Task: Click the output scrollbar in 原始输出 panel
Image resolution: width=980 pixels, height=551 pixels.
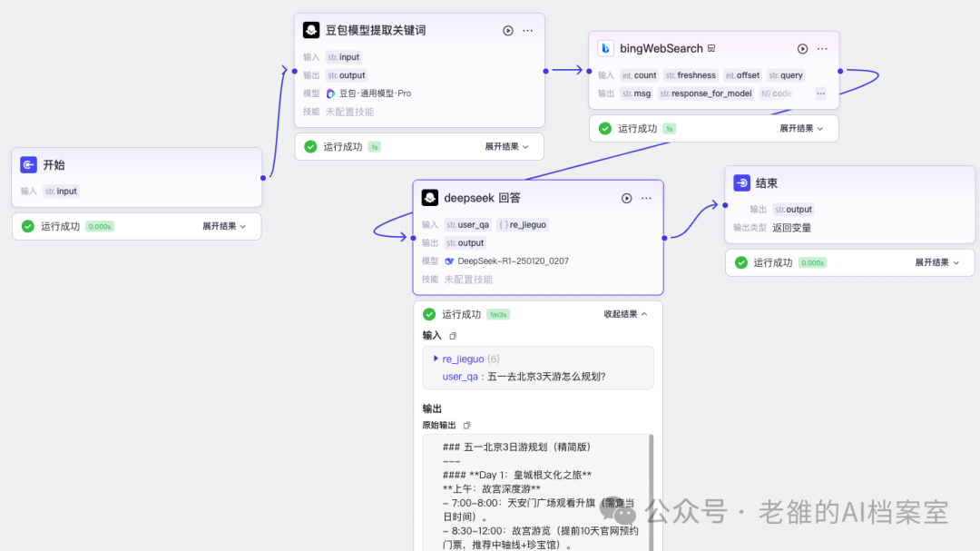Action: (652, 492)
